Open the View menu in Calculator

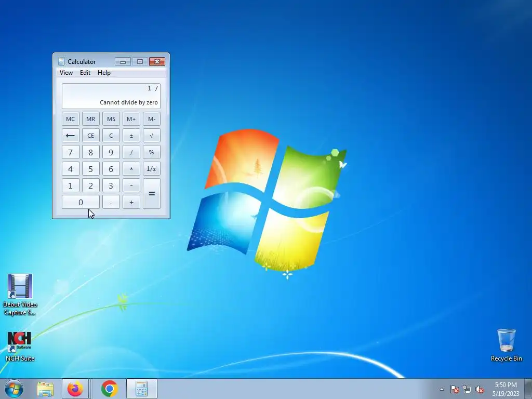66,73
